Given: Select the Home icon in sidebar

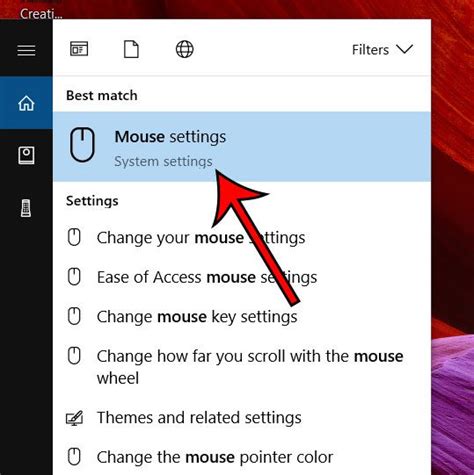Looking at the screenshot, I should click(26, 103).
